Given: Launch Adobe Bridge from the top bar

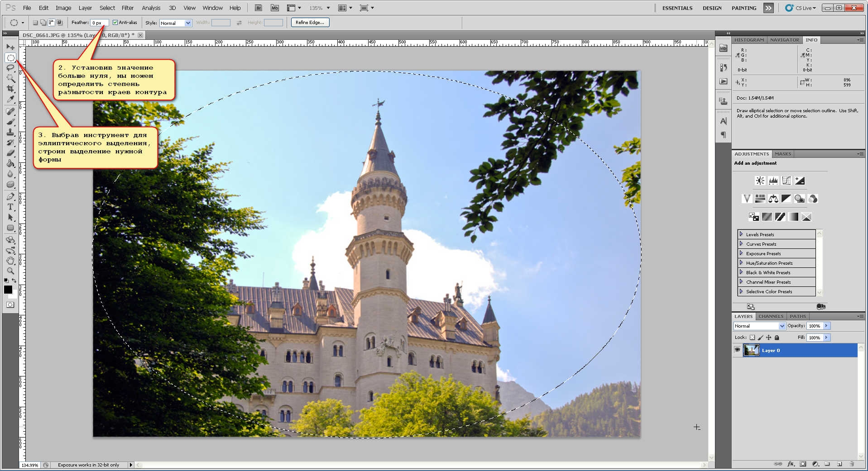Looking at the screenshot, I should tap(258, 8).
